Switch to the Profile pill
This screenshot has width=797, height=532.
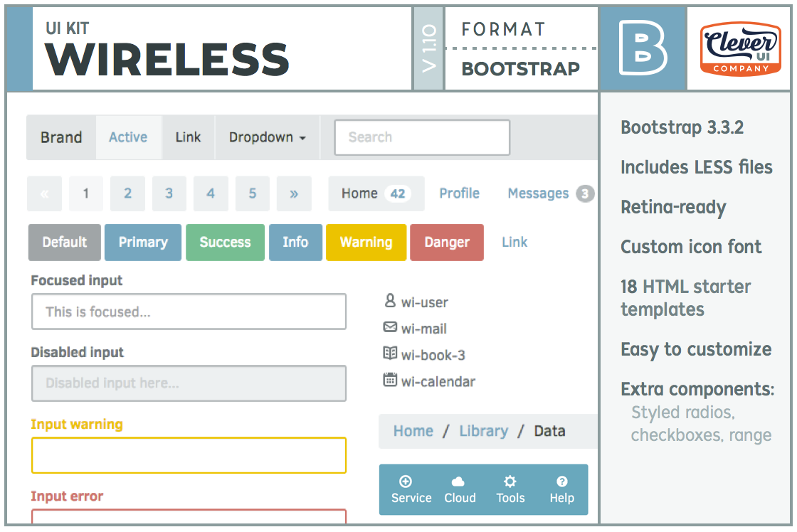coord(460,193)
